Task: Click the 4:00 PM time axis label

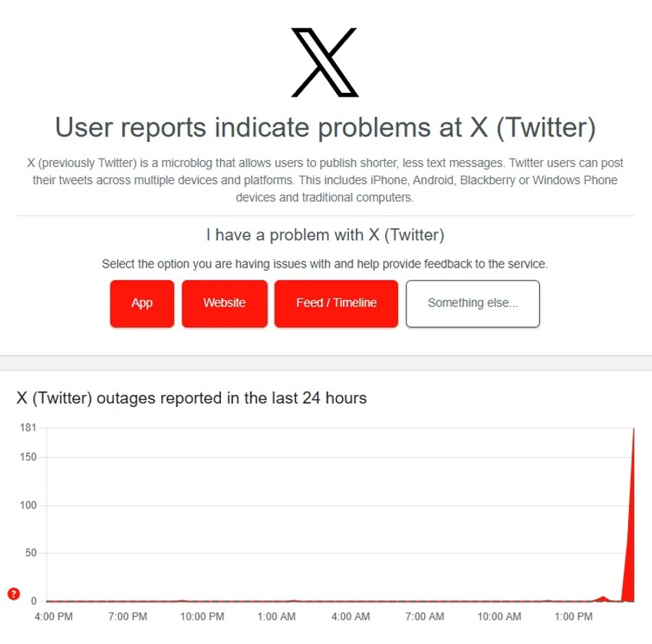Action: point(54,617)
